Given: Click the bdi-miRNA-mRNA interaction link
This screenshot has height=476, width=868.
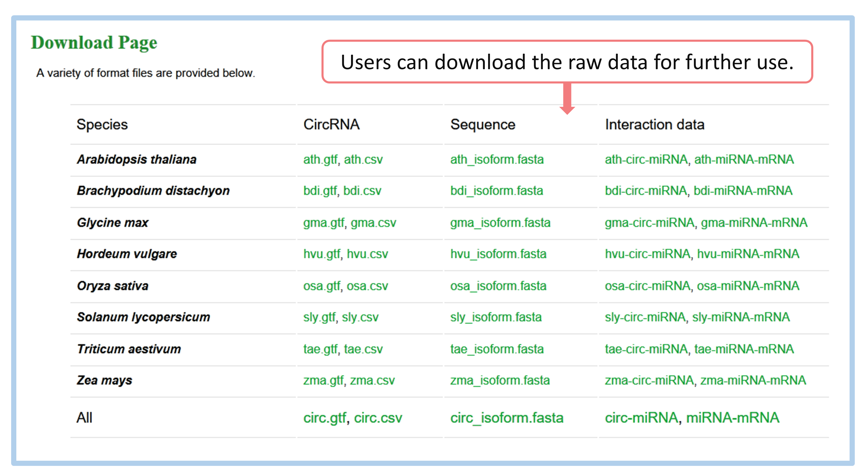Looking at the screenshot, I should pos(743,191).
